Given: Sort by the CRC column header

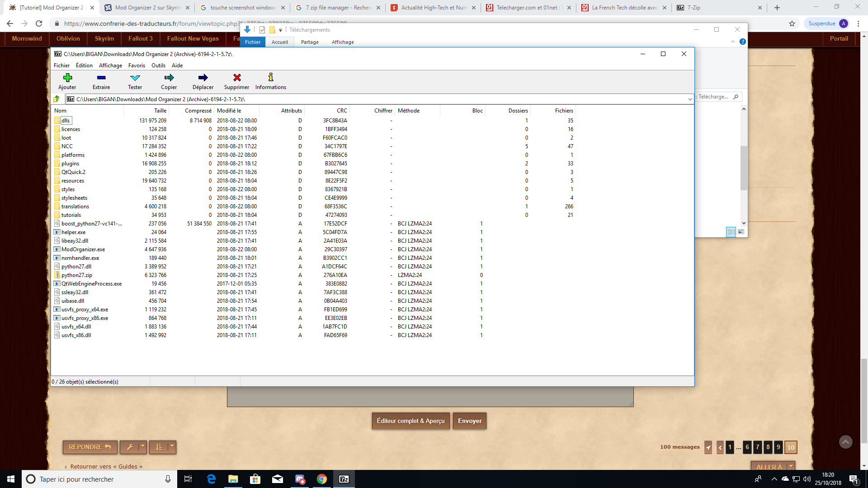Looking at the screenshot, I should click(x=327, y=111).
